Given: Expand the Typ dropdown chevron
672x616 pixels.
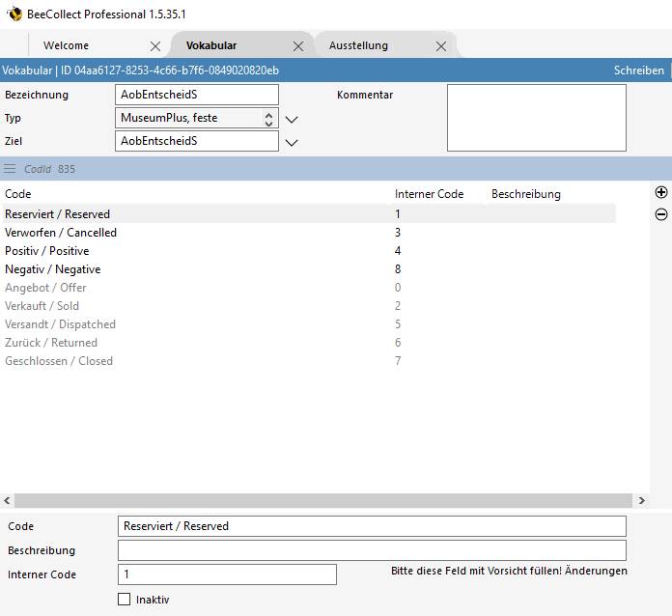Looking at the screenshot, I should (x=292, y=119).
